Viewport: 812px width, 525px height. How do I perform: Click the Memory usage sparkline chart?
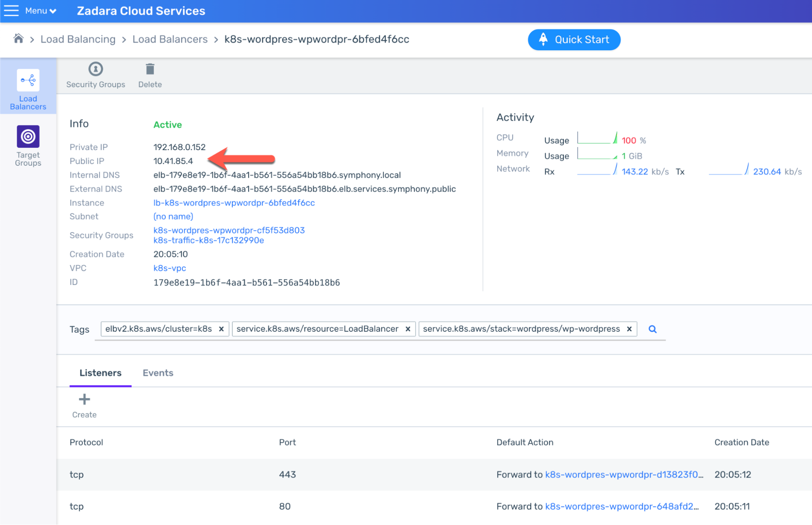pos(597,153)
